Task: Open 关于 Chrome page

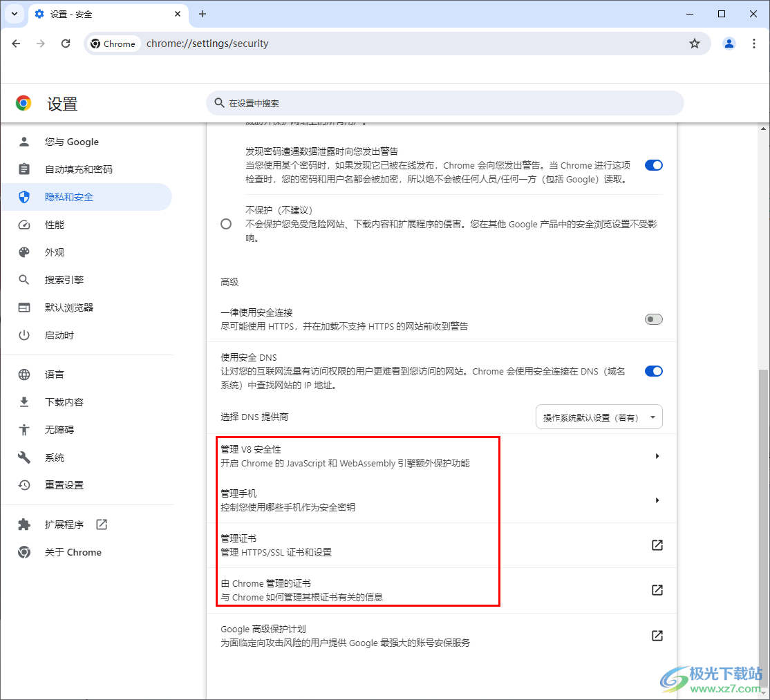Action: coord(87,552)
